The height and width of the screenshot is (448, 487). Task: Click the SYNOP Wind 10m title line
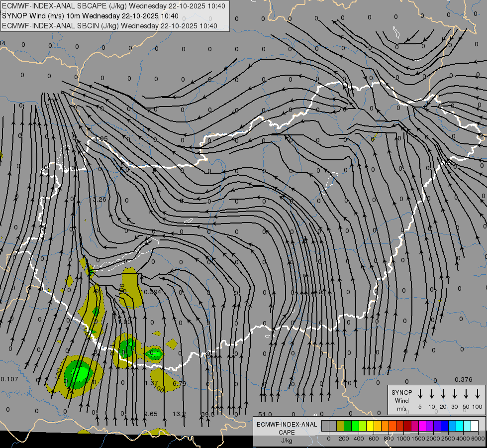(90, 16)
